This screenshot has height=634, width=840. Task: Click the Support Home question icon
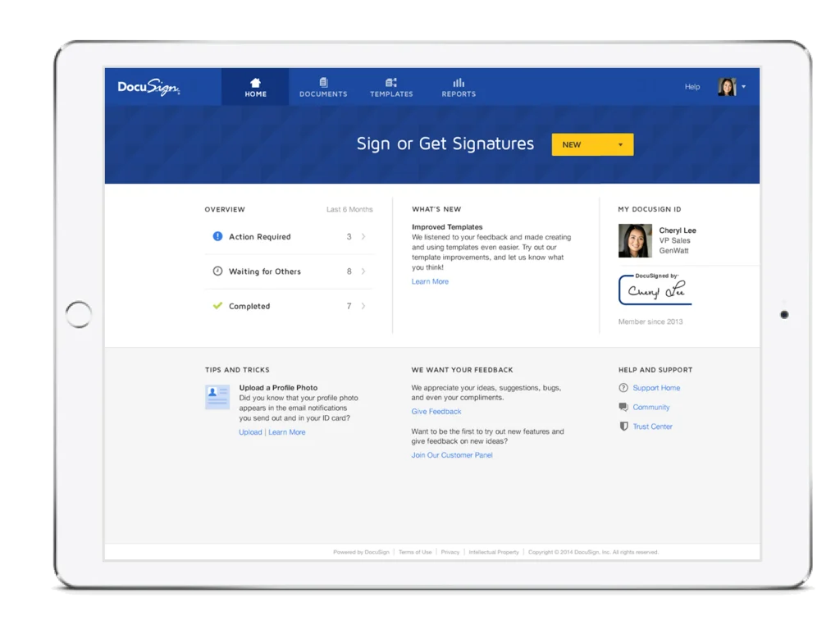coord(623,388)
